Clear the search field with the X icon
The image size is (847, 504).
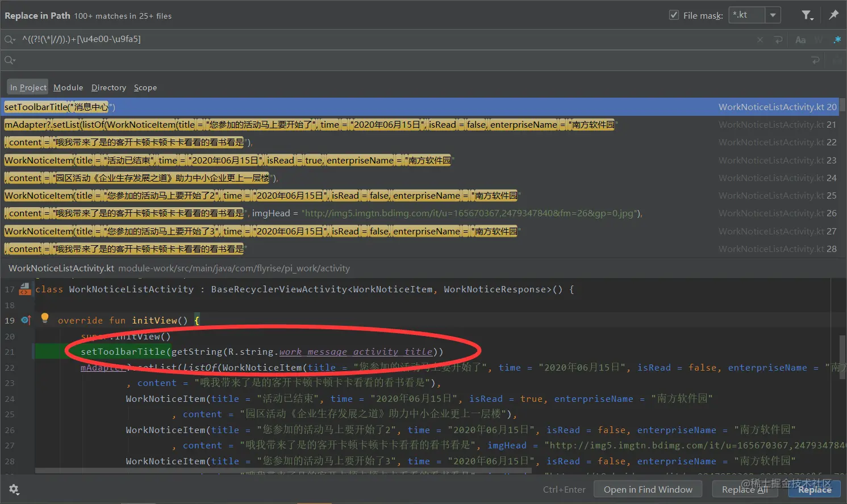click(760, 40)
